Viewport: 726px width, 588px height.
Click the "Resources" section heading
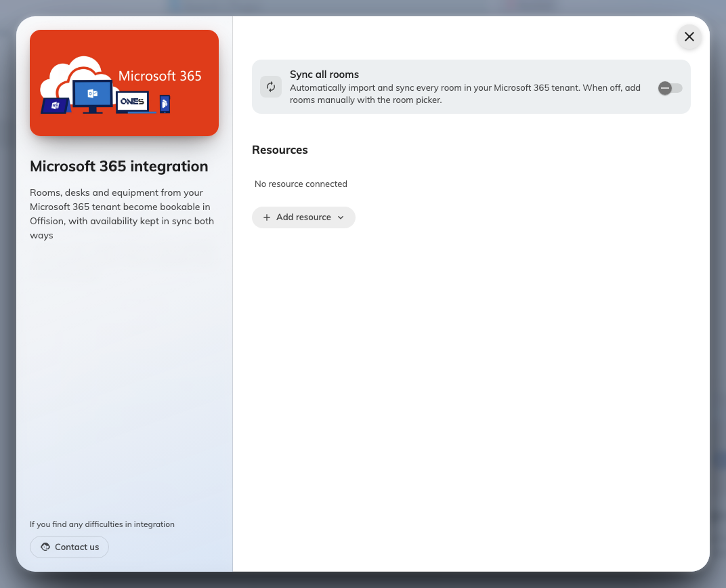(x=280, y=150)
